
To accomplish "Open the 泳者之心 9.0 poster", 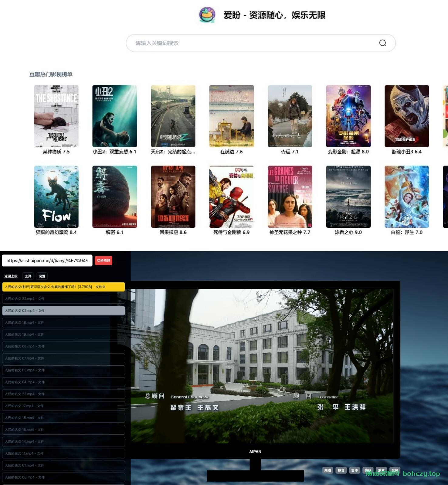I will point(348,196).
